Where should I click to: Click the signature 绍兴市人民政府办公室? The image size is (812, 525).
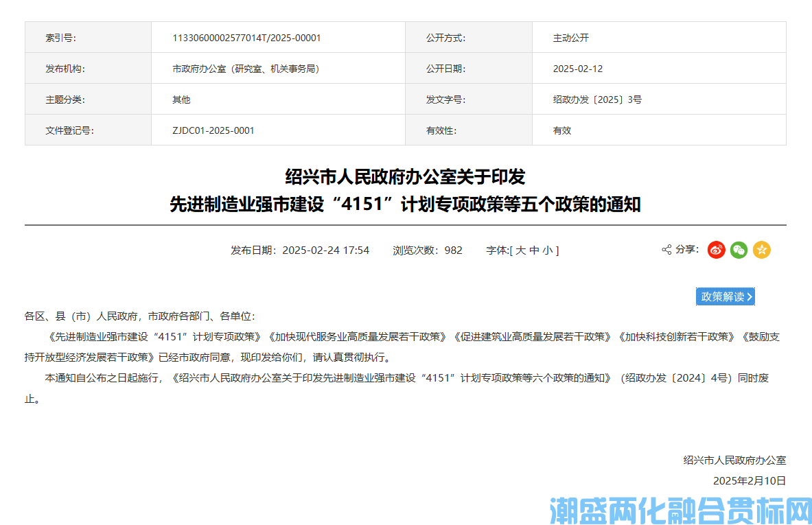[734, 460]
